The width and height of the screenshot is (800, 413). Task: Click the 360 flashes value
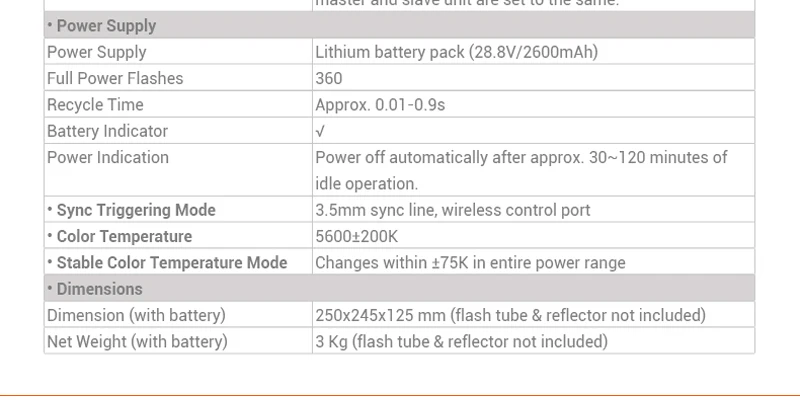329,78
